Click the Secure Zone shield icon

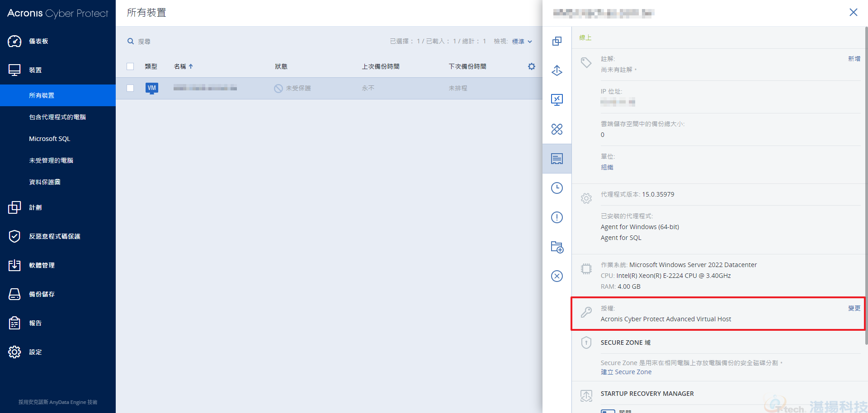tap(586, 343)
